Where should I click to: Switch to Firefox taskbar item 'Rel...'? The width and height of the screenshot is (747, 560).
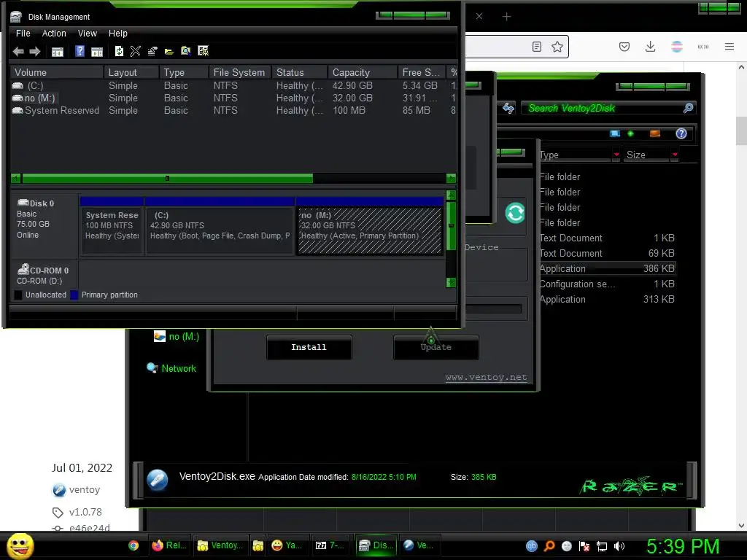pyautogui.click(x=169, y=545)
